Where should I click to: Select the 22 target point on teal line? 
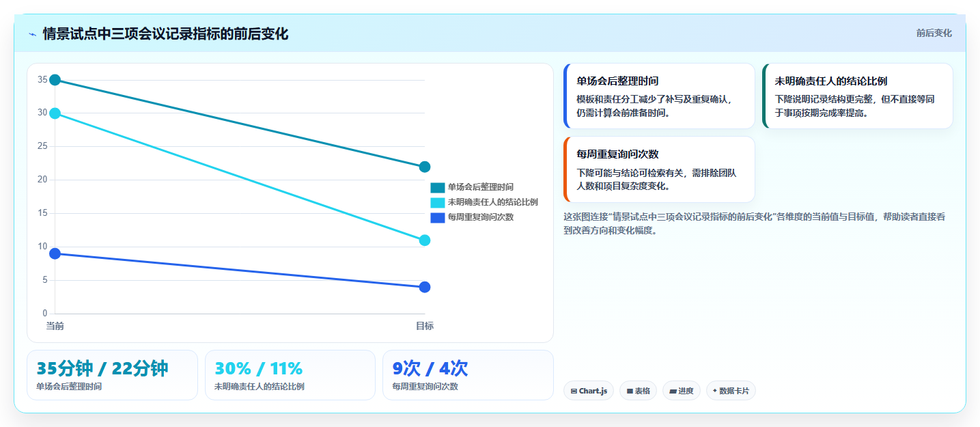tap(425, 167)
